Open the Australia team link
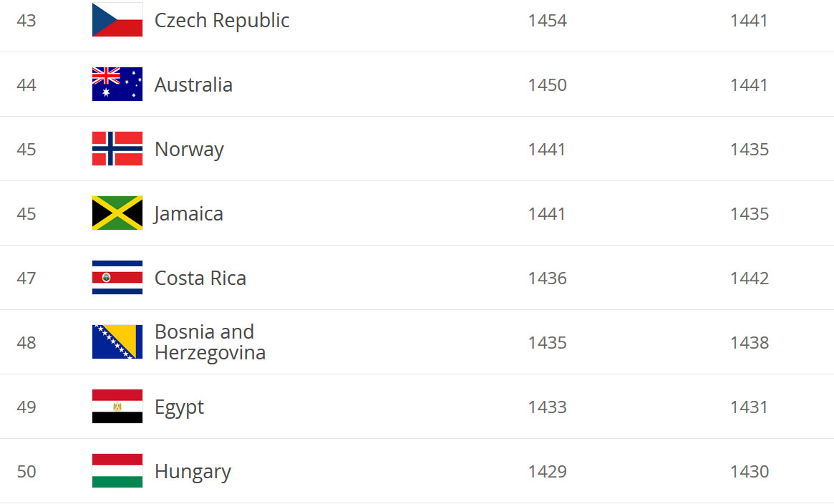The height and width of the screenshot is (504, 834). (193, 84)
